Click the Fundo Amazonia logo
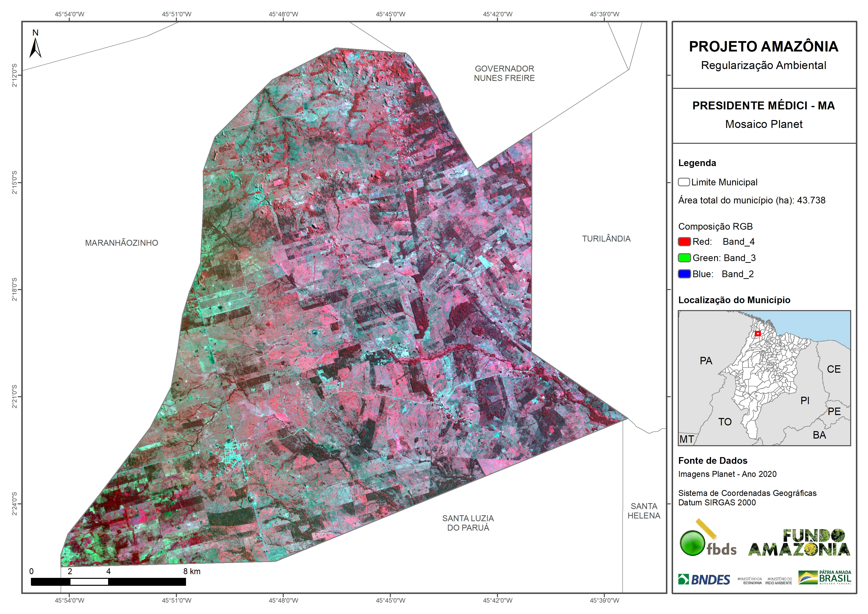The height and width of the screenshot is (614, 868). pyautogui.click(x=799, y=543)
